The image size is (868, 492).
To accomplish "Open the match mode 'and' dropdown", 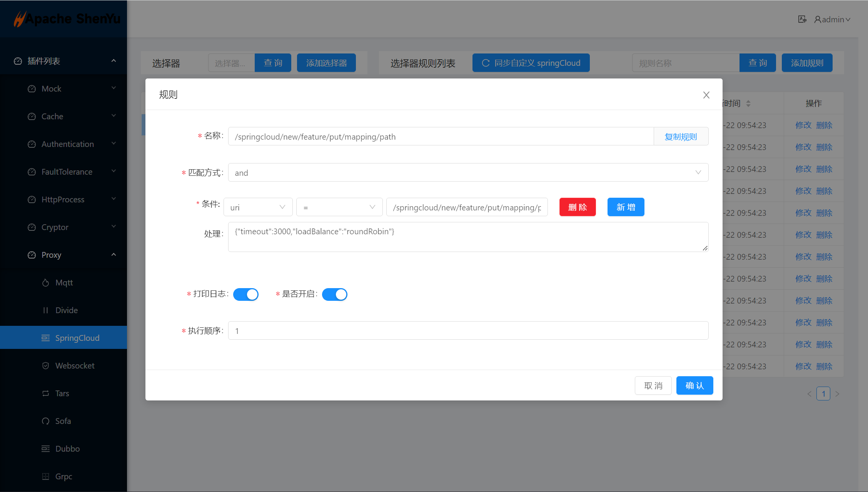I will (x=468, y=173).
